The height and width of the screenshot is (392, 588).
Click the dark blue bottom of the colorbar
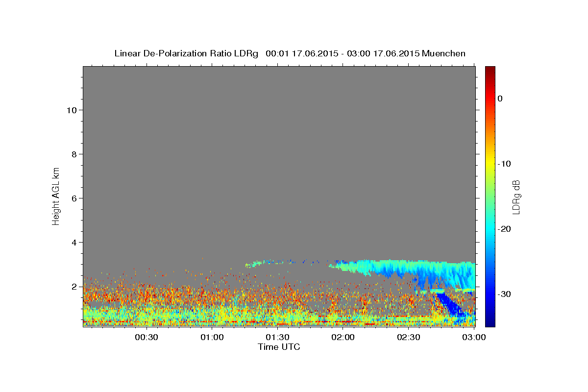point(490,321)
